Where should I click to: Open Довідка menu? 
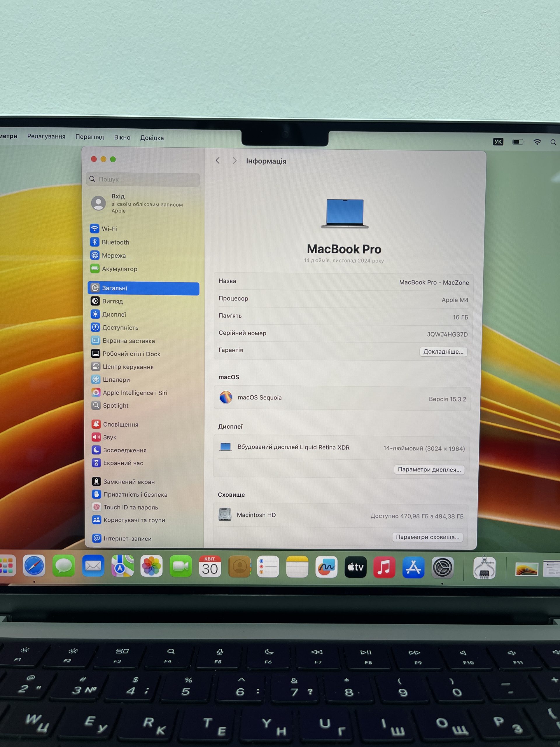(152, 138)
